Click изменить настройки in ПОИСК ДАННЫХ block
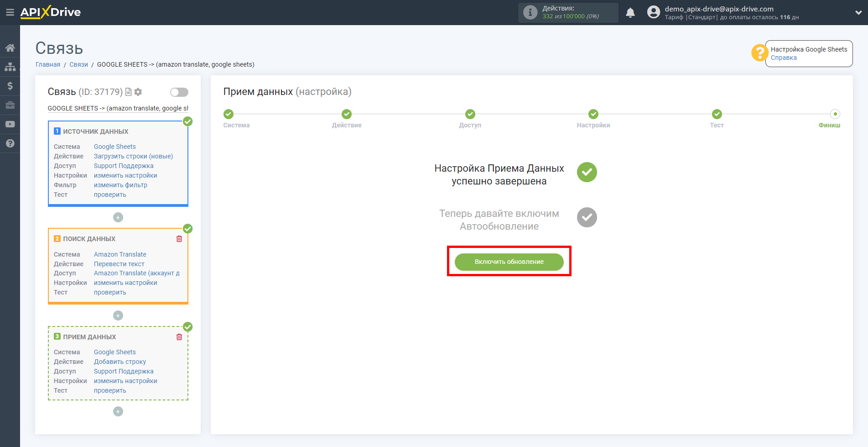Image resolution: width=868 pixels, height=447 pixels. point(125,283)
